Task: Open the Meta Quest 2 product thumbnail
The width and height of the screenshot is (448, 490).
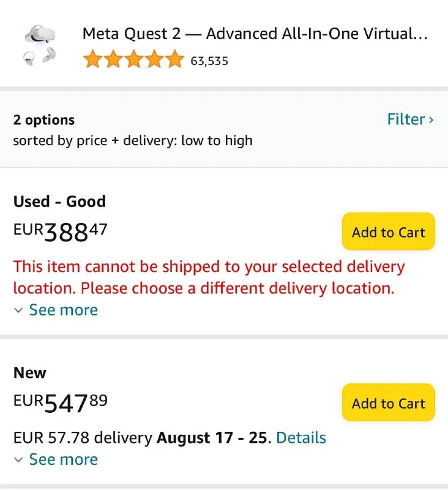Action: point(40,45)
